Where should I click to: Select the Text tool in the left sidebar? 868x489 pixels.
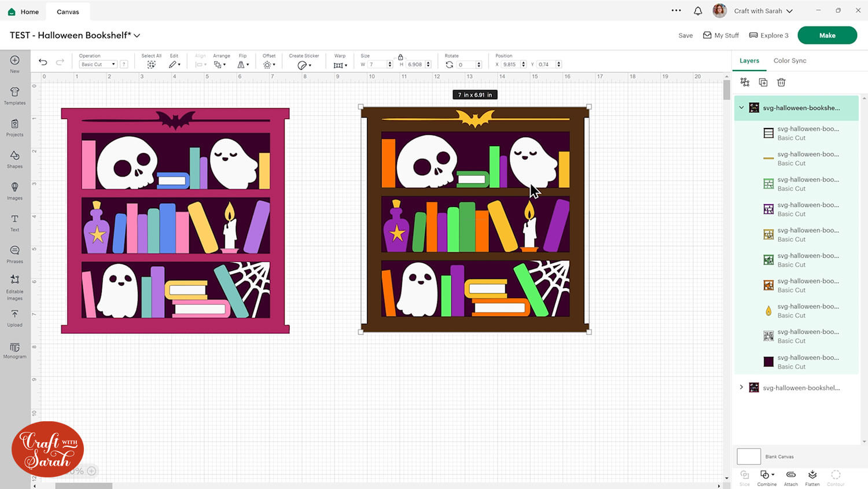[14, 222]
